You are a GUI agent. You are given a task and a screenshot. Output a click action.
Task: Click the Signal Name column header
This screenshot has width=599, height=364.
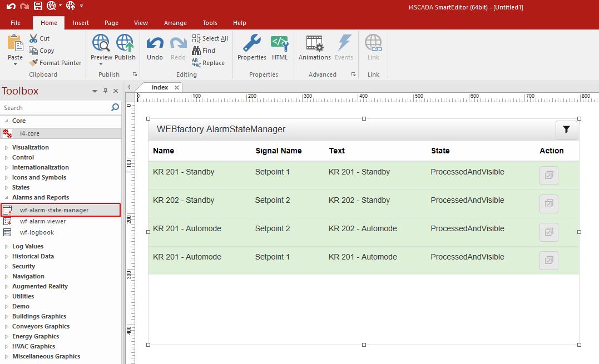click(279, 151)
